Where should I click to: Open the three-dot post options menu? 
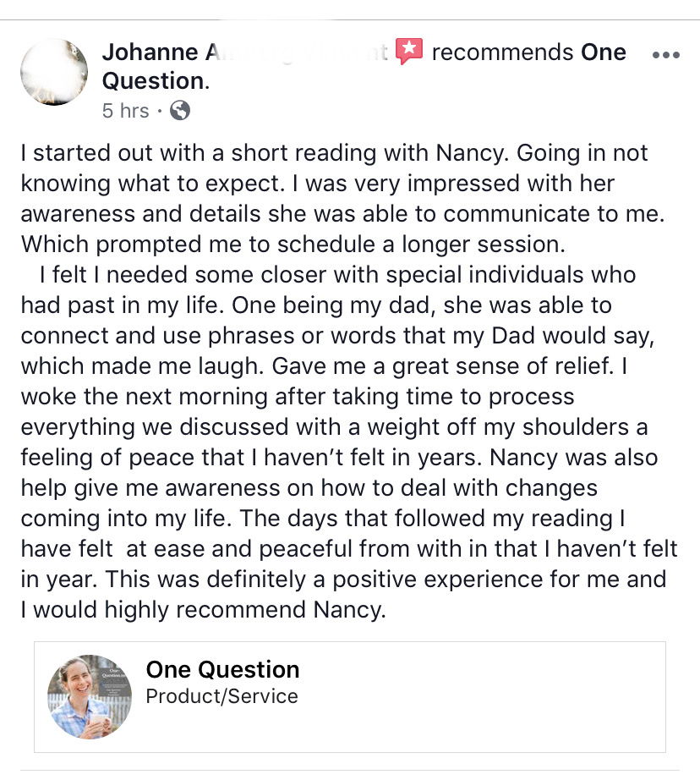click(x=665, y=55)
